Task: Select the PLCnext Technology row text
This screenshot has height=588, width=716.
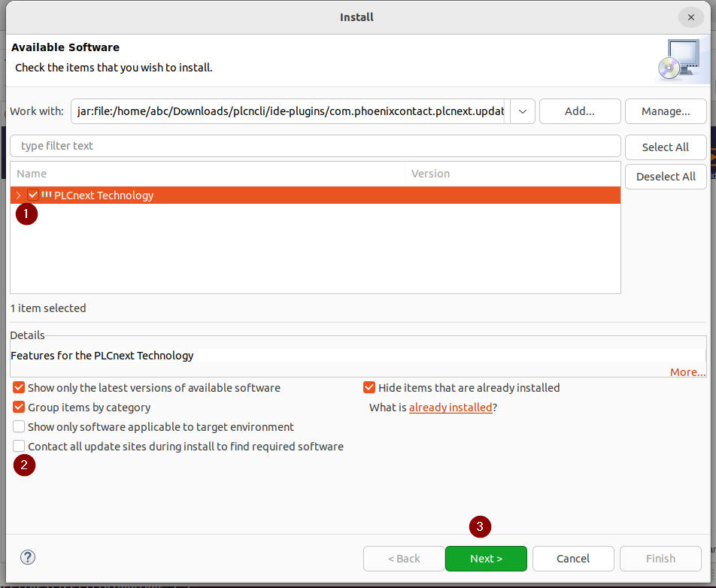Action: coord(104,195)
